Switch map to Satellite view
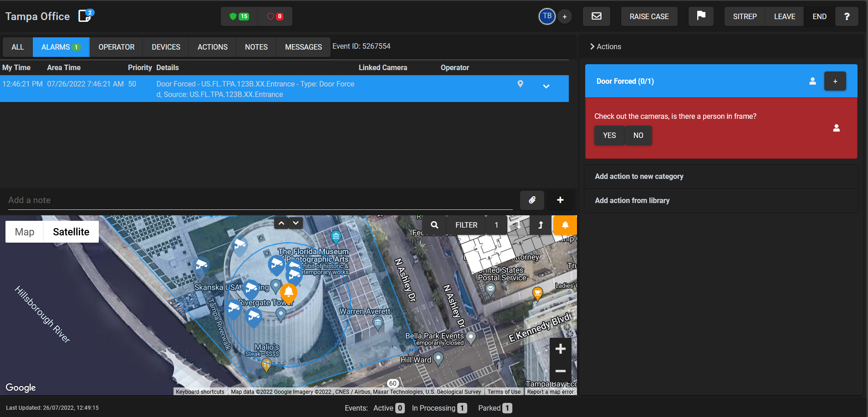The width and height of the screenshot is (868, 417). tap(71, 232)
